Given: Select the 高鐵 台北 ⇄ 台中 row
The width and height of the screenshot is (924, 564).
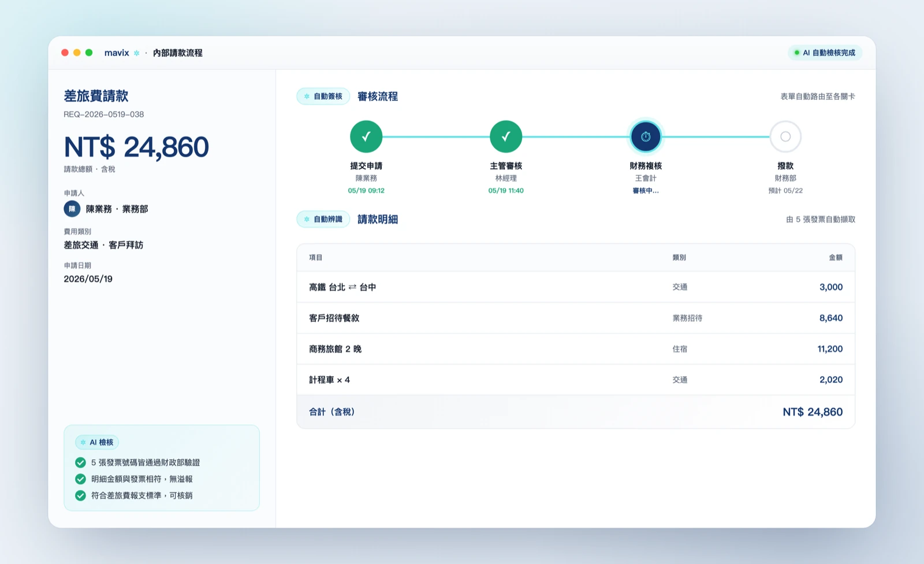Looking at the screenshot, I should point(576,287).
